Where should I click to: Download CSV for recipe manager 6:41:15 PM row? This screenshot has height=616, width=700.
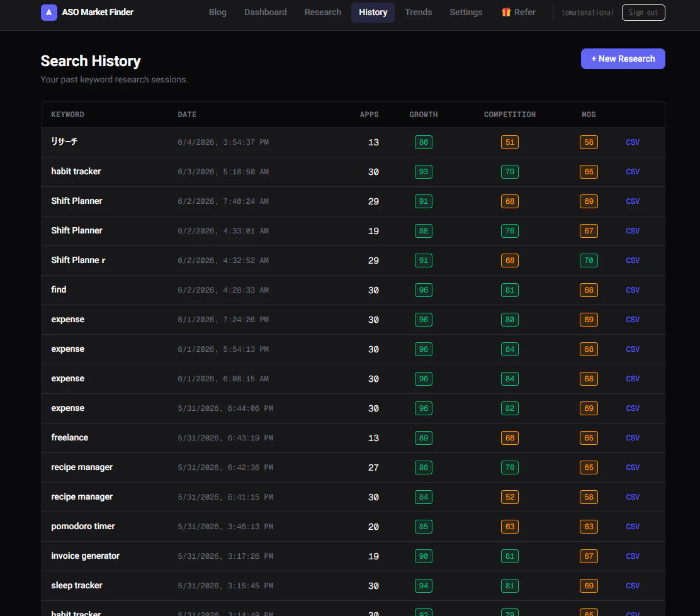pos(633,497)
